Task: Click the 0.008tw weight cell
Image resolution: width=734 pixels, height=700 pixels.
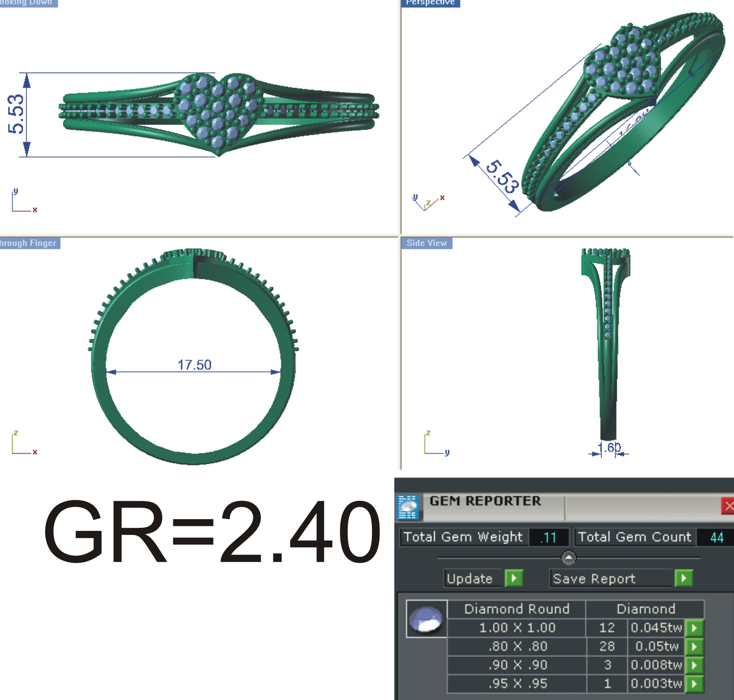Action: click(656, 665)
